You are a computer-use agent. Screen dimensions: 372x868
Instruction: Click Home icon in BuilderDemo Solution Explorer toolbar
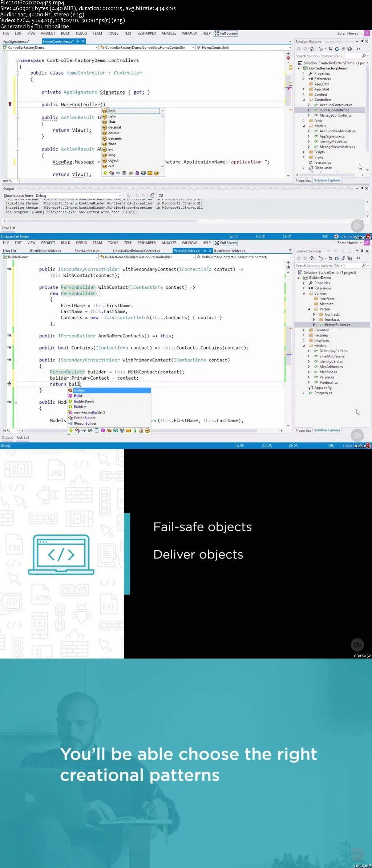[311, 258]
